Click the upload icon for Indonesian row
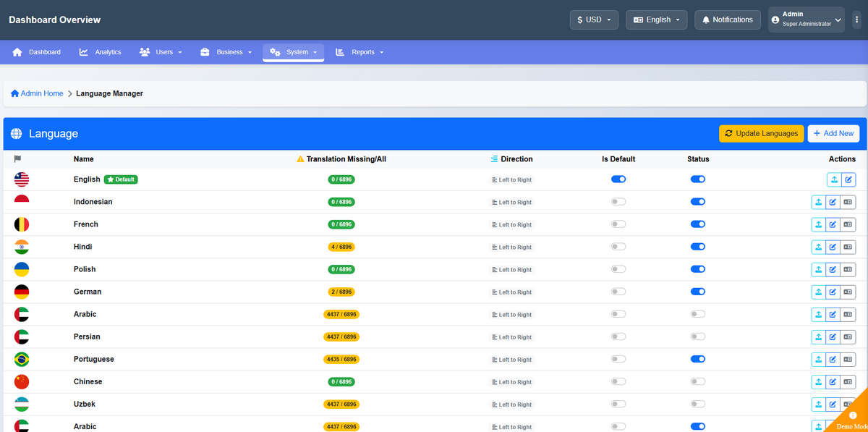 [818, 202]
